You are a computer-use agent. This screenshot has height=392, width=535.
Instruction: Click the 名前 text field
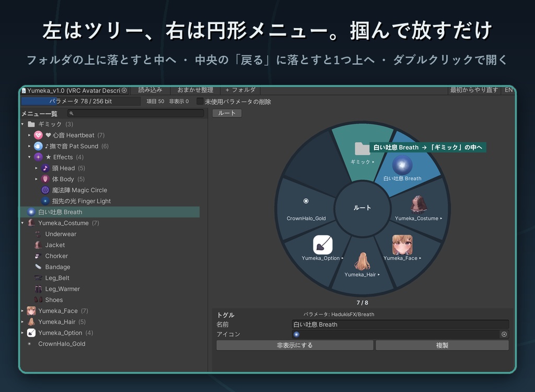tap(401, 325)
